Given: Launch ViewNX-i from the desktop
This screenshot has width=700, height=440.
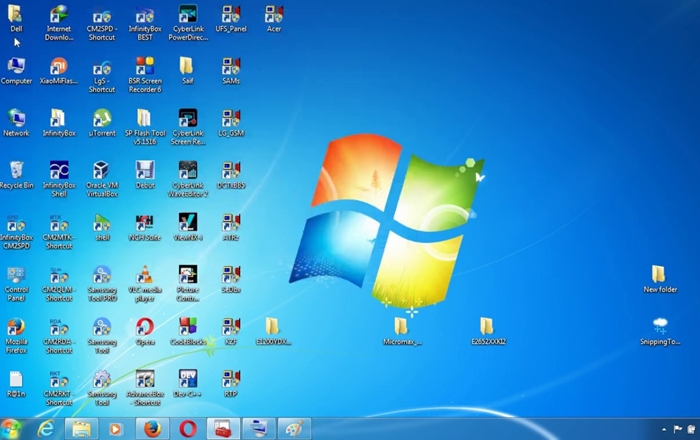Looking at the screenshot, I should coord(188,228).
